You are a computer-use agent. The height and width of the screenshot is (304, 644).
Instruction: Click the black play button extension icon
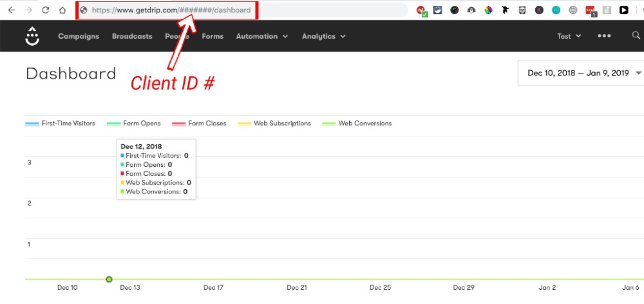(x=623, y=10)
